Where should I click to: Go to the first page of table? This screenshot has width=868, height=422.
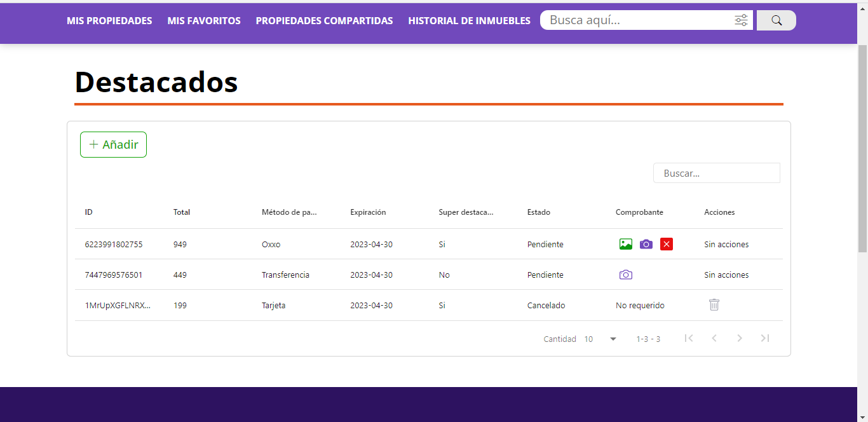[x=689, y=339]
